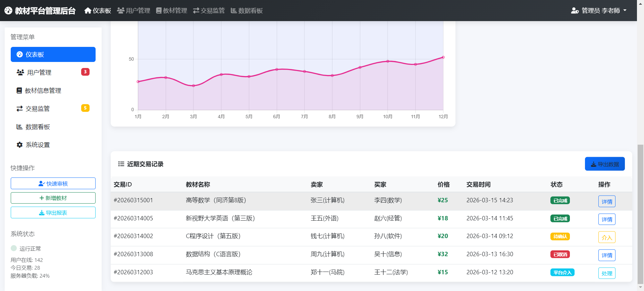The height and width of the screenshot is (291, 644).
Task: Click the 已取消 status badge
Action: pos(560,254)
